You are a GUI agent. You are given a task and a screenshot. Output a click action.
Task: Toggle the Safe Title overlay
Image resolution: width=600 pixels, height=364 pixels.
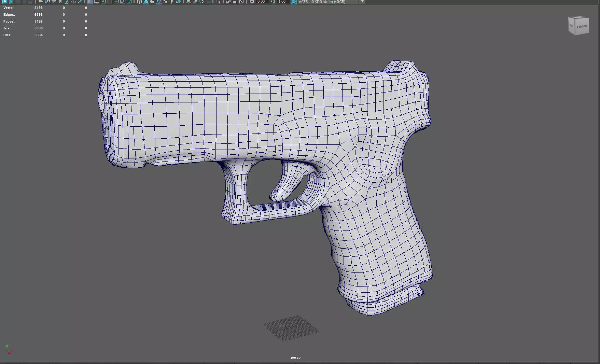(129, 2)
